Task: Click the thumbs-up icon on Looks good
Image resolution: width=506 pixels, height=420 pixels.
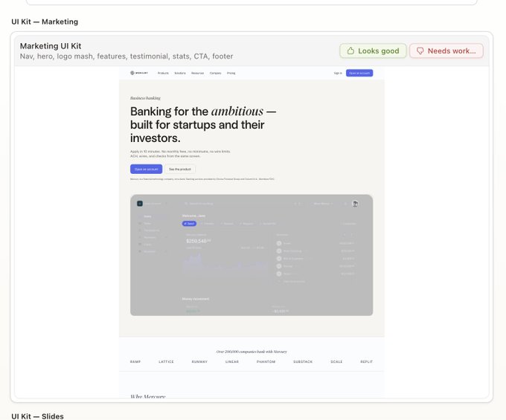Action: 350,51
